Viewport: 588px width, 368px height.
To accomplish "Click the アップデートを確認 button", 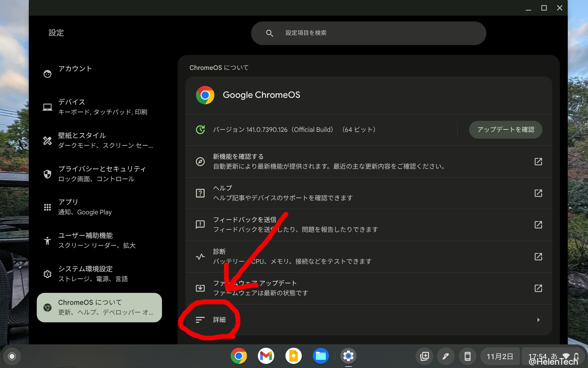I will 505,129.
